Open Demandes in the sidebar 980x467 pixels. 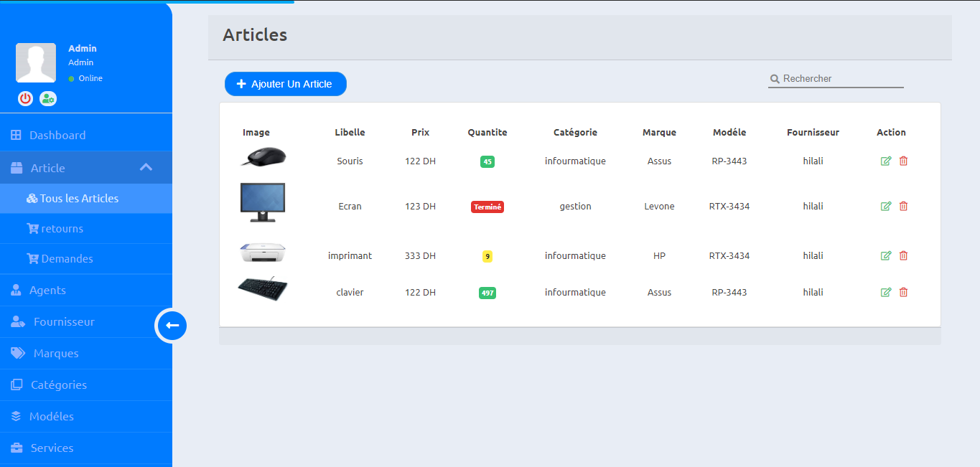67,259
